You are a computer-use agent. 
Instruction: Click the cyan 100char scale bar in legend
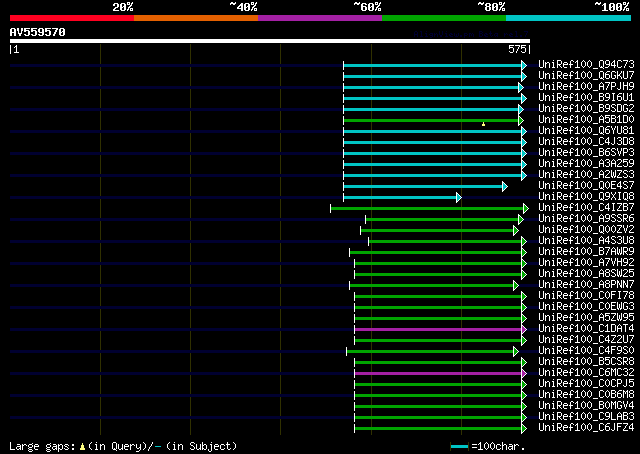pyautogui.click(x=459, y=447)
